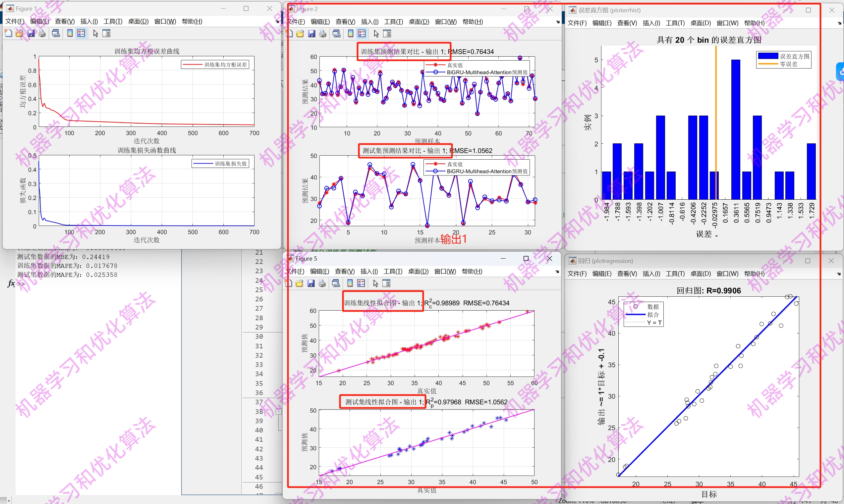The image size is (844, 504).
Task: Click Save icon in Figure 5 toolbar
Action: pyautogui.click(x=311, y=283)
